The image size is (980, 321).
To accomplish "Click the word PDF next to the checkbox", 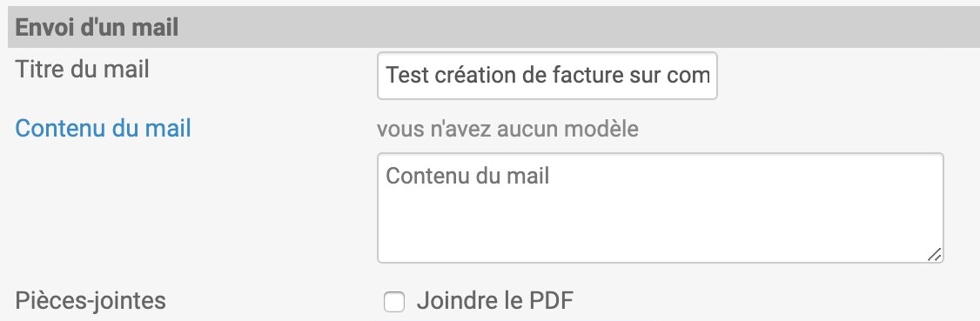I will 550,301.
